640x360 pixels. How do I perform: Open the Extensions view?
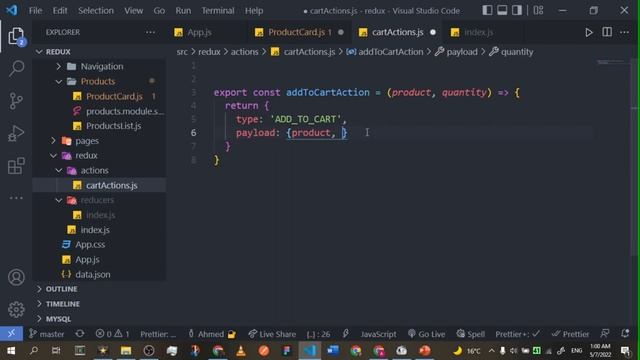[16, 166]
